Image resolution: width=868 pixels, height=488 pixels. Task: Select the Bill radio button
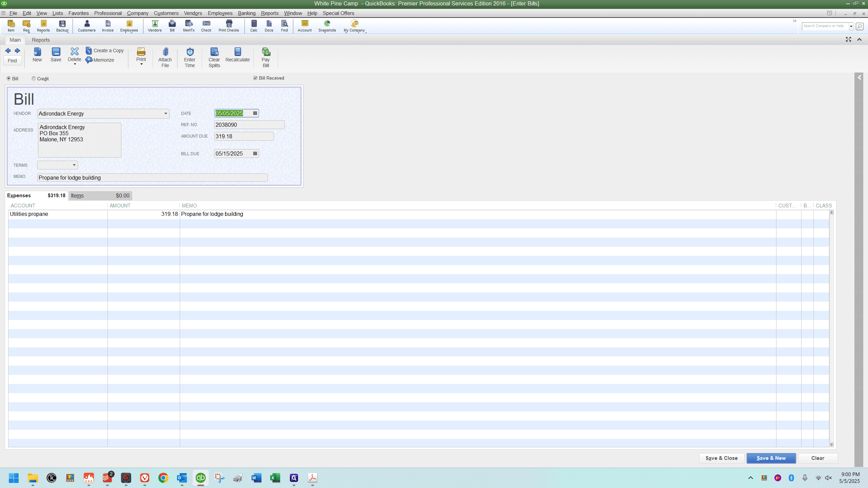[9, 79]
